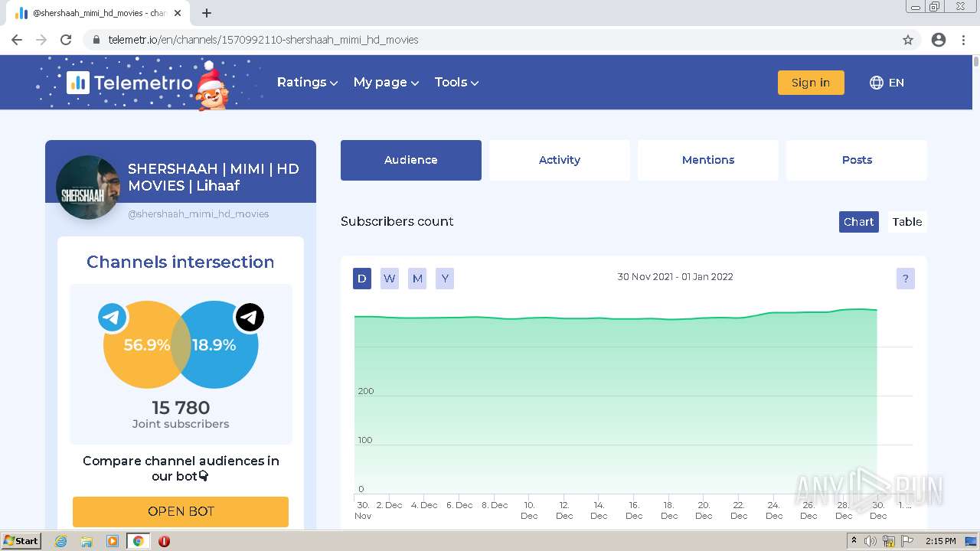Image resolution: width=980 pixels, height=551 pixels.
Task: Click the 15 780 joint subscribers count
Action: pos(181,408)
